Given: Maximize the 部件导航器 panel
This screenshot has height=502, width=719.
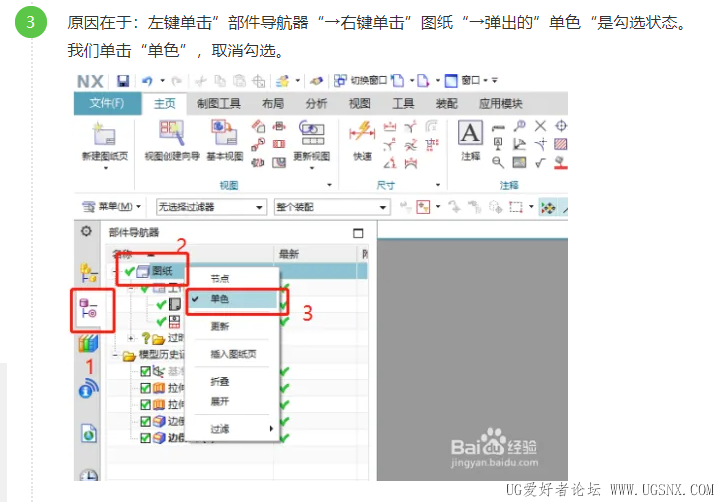Looking at the screenshot, I should 358,233.
